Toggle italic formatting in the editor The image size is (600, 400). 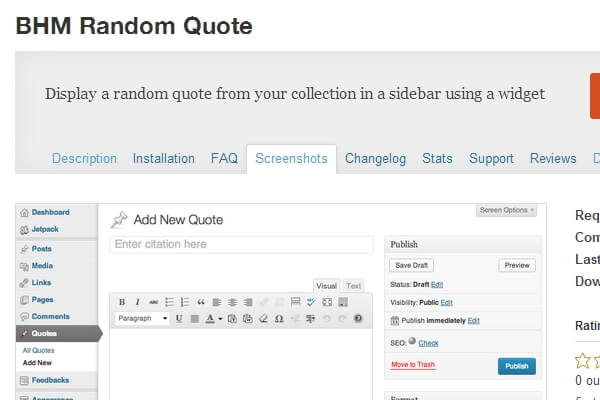pyautogui.click(x=138, y=302)
